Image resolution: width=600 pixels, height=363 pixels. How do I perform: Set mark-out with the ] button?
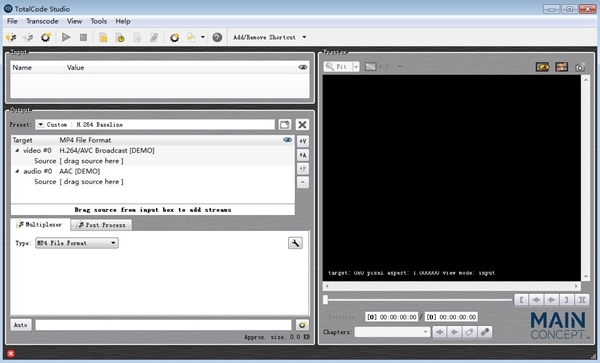(x=566, y=300)
